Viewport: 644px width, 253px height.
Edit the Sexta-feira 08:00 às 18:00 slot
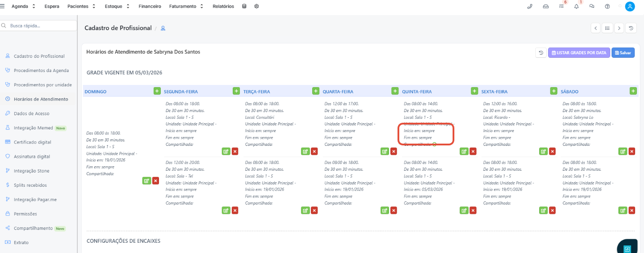coord(543,210)
